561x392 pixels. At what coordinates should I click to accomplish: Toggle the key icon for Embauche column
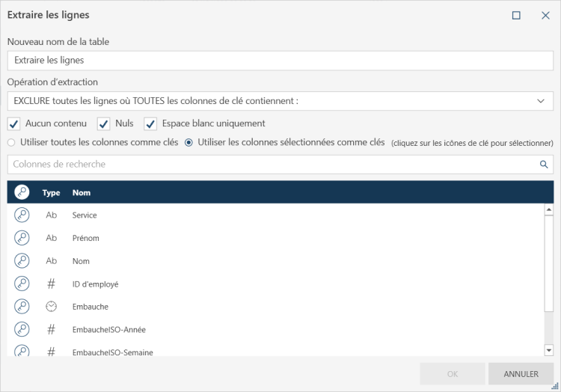[x=22, y=307]
